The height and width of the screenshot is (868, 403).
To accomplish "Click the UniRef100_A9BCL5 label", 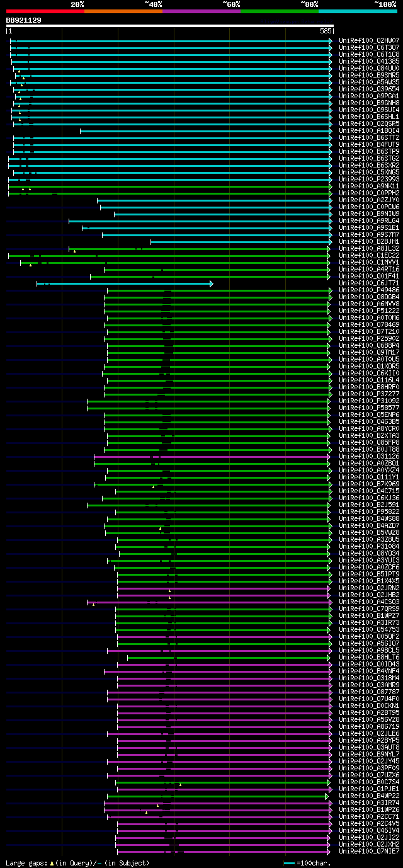I will (x=369, y=650).
